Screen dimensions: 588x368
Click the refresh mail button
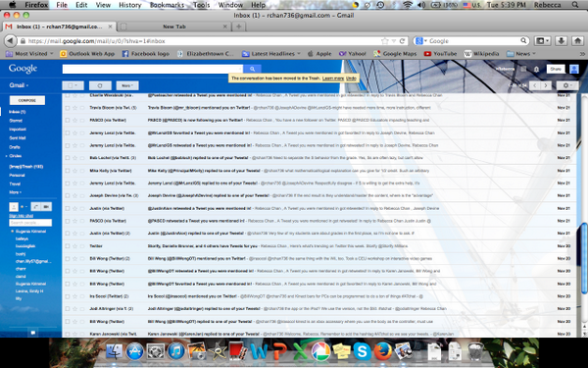tap(100, 85)
